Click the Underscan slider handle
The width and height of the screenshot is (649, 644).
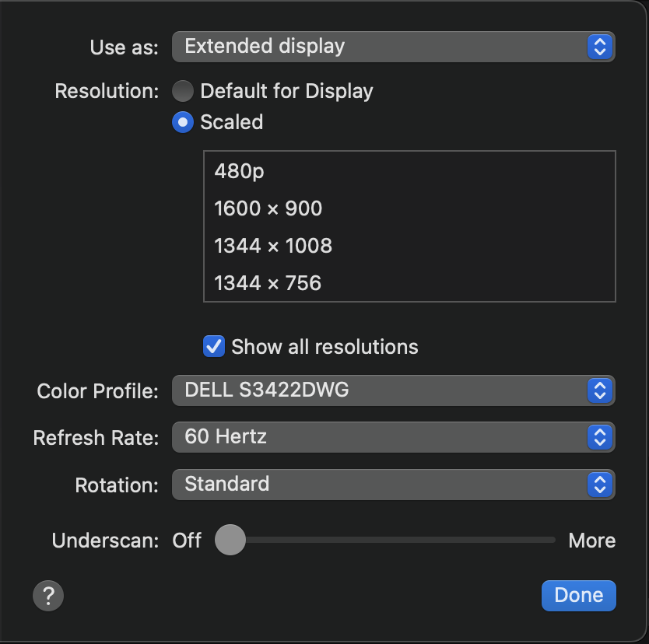pyautogui.click(x=230, y=540)
